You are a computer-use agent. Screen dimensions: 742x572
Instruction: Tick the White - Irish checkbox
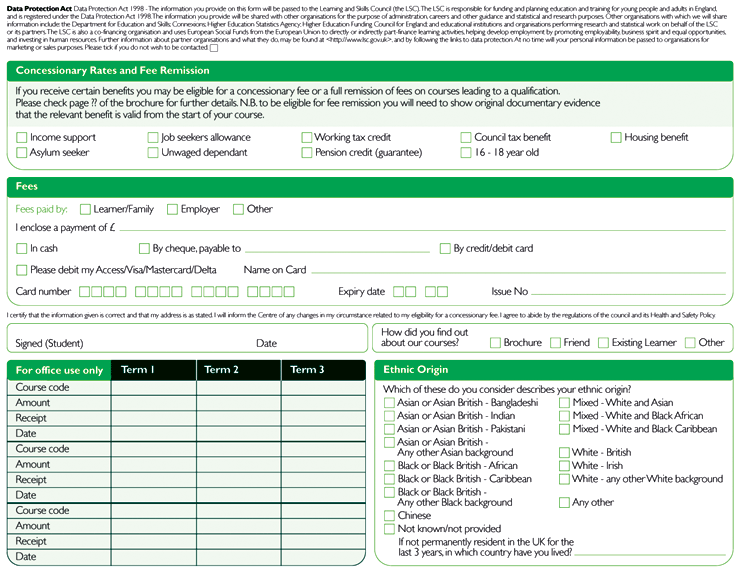564,466
